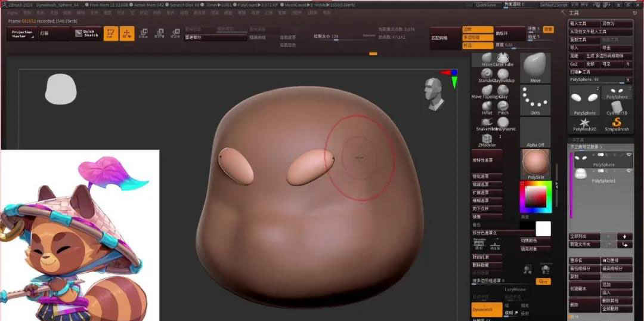Select the black secondary color swatch
Image resolution: width=644 pixels, height=321 pixels.
click(527, 225)
